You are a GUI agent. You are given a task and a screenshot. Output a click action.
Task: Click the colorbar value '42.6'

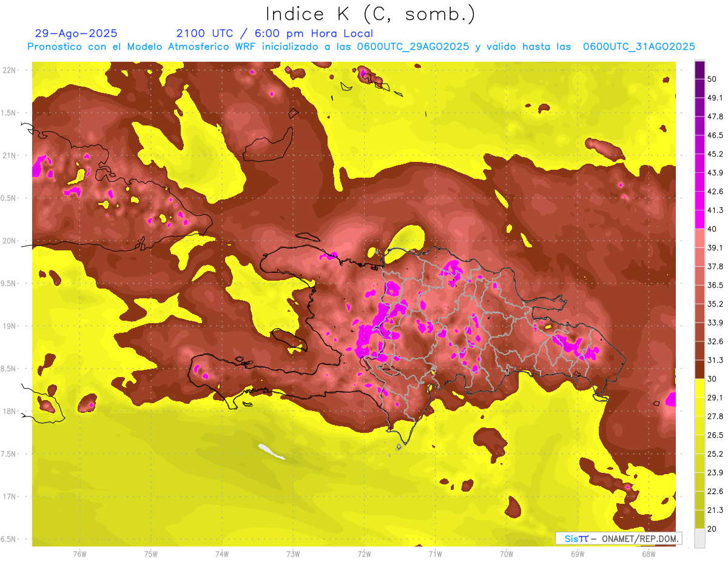pos(715,192)
